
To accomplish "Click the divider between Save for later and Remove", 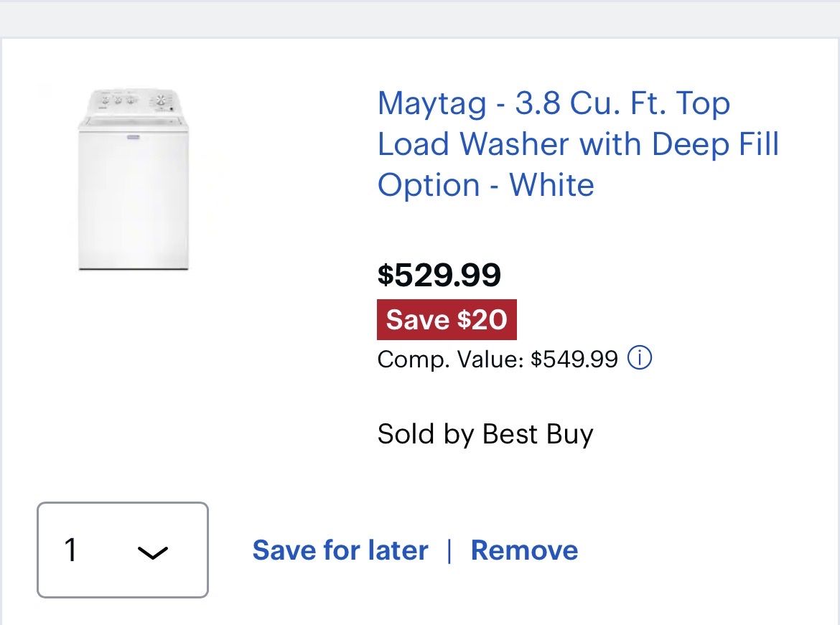I will coord(449,550).
